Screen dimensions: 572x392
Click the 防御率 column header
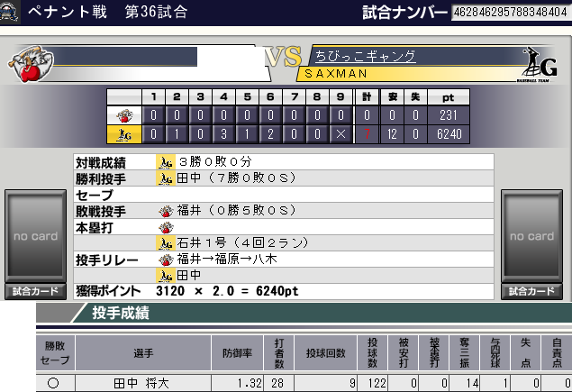tap(237, 353)
